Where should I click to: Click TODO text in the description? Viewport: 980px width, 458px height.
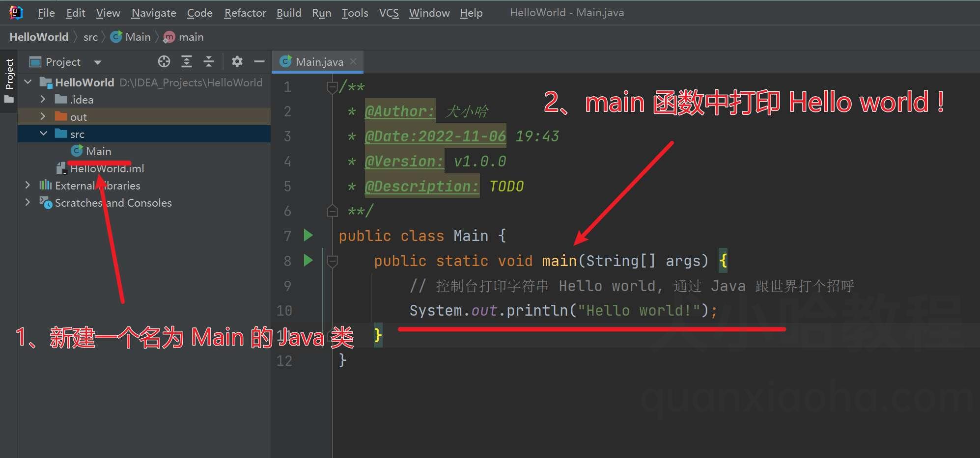506,186
